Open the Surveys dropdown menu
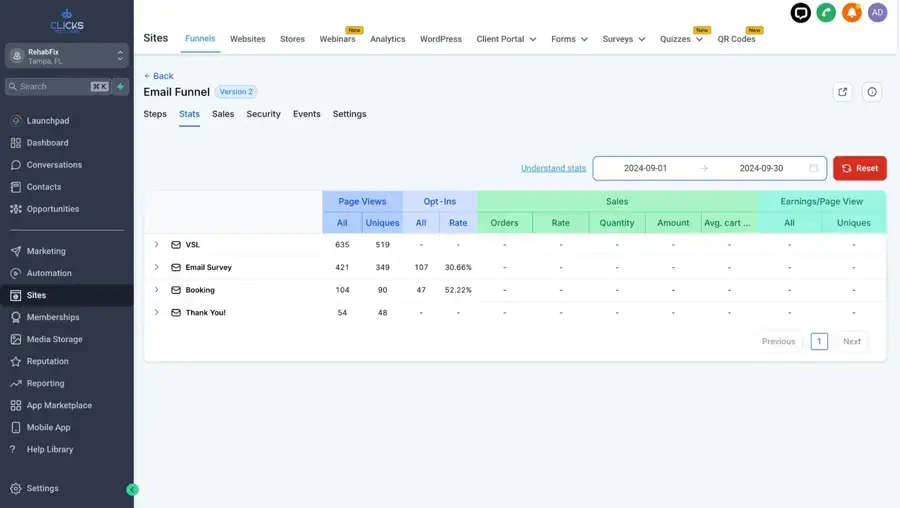Screen dimensions: 900x508 (x=624, y=39)
